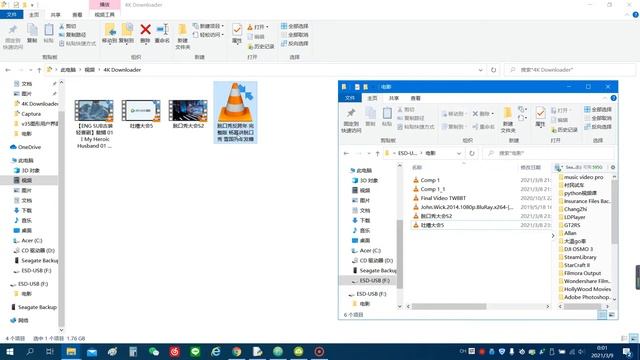Select OneDrive in 4K Downloader navigation pane
The width and height of the screenshot is (640, 360).
tap(26, 147)
